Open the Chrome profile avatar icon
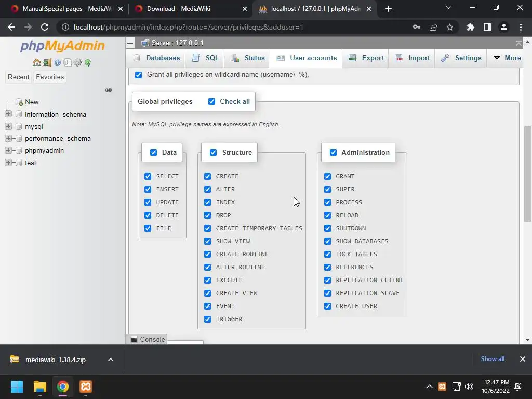This screenshot has width=532, height=399. pos(504,27)
